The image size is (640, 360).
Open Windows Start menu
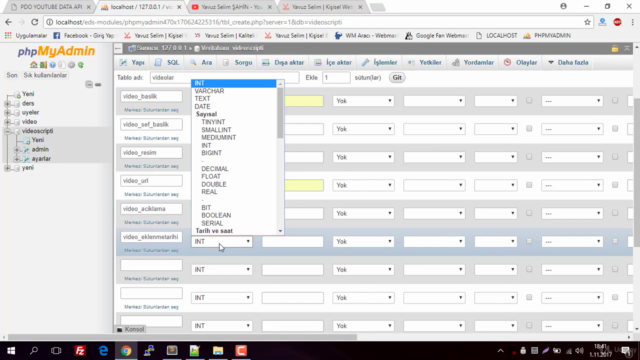point(11,351)
